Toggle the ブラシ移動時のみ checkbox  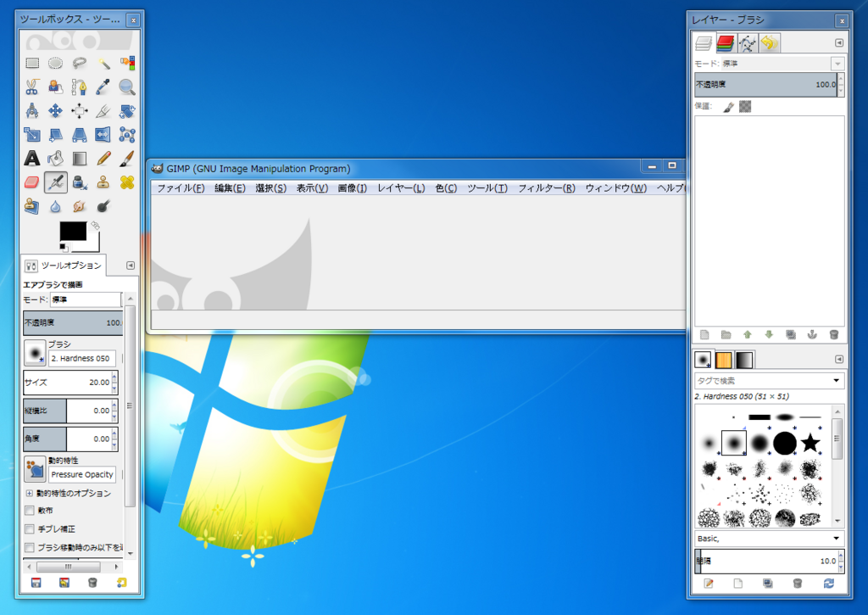(x=30, y=547)
